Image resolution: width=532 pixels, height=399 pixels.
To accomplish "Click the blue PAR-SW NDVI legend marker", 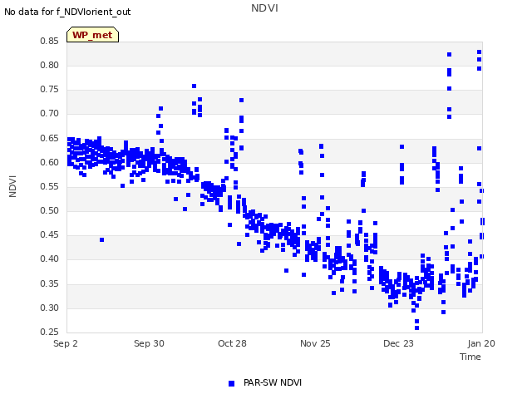I will 231,383.
